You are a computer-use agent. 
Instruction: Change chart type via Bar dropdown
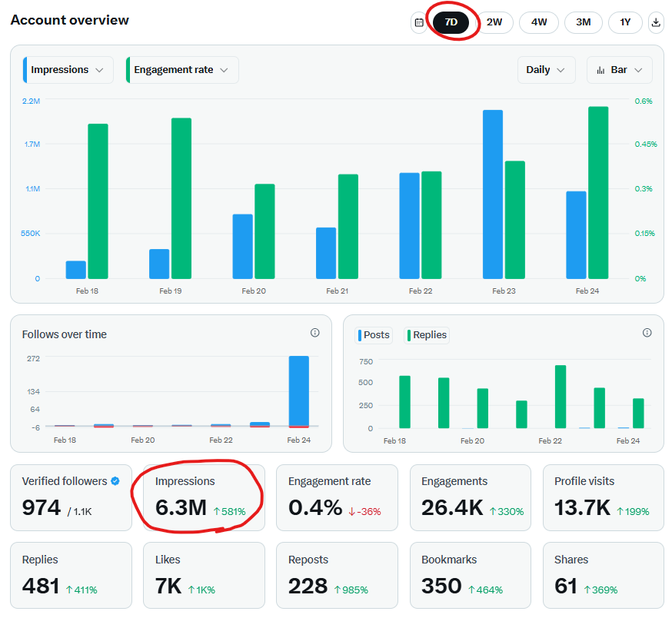point(620,70)
